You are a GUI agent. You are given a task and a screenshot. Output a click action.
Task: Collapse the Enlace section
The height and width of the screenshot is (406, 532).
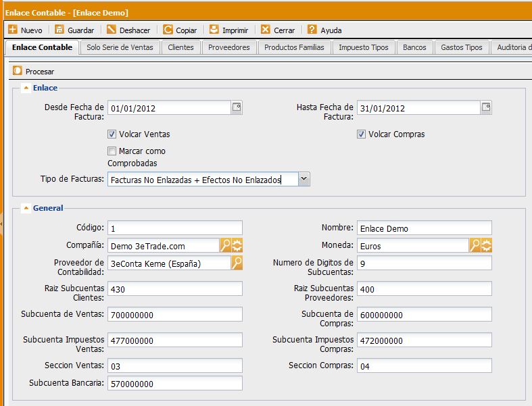[x=26, y=88]
